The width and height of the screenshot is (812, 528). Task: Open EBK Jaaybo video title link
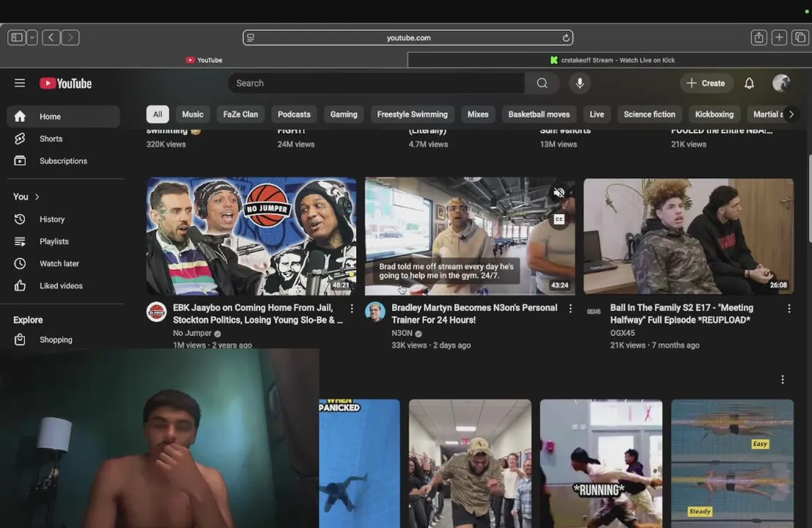click(257, 314)
